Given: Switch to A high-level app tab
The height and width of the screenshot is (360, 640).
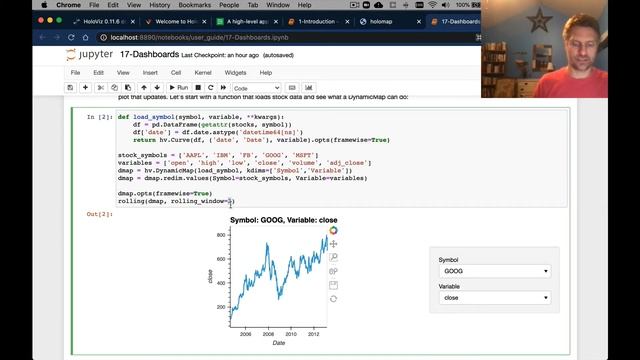Looking at the screenshot, I should coord(246,22).
